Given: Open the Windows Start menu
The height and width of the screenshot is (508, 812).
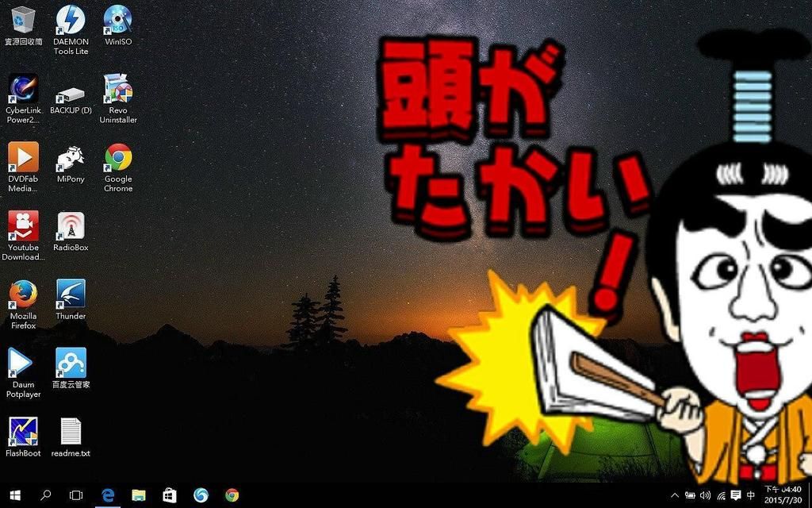Looking at the screenshot, I should (15, 495).
